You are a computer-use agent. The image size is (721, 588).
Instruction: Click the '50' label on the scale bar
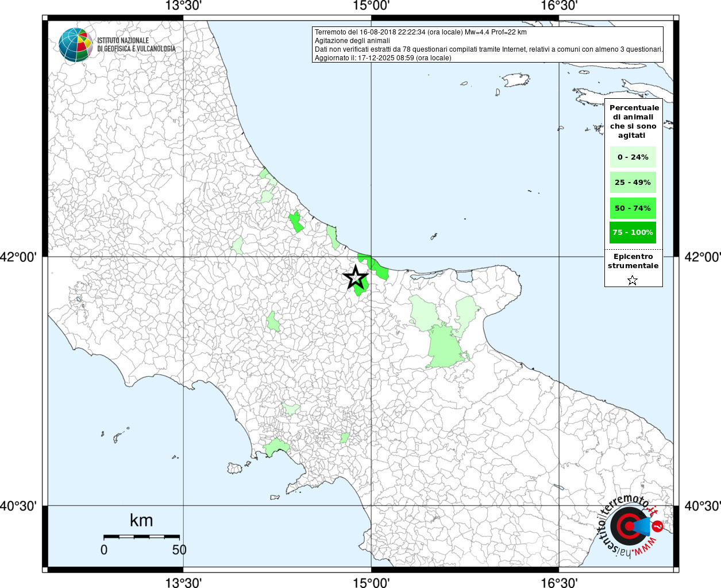pyautogui.click(x=179, y=550)
